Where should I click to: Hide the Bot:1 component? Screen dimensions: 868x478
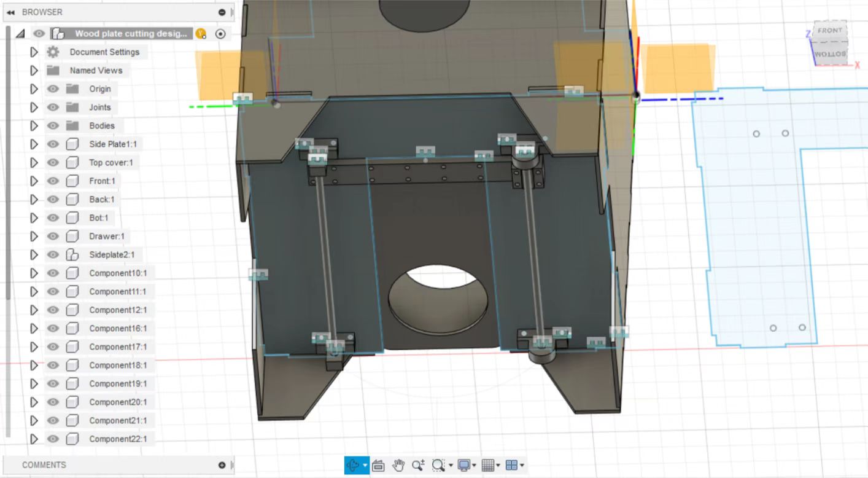point(53,217)
